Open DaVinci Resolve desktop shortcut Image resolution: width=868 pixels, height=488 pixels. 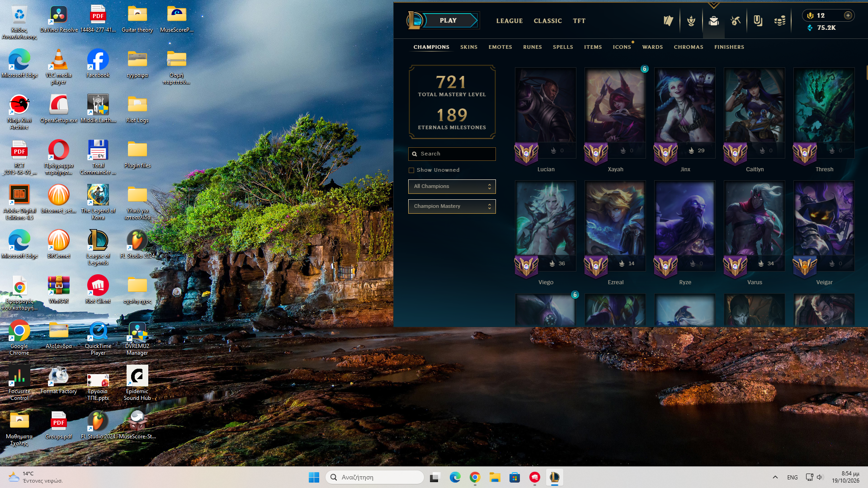[59, 19]
